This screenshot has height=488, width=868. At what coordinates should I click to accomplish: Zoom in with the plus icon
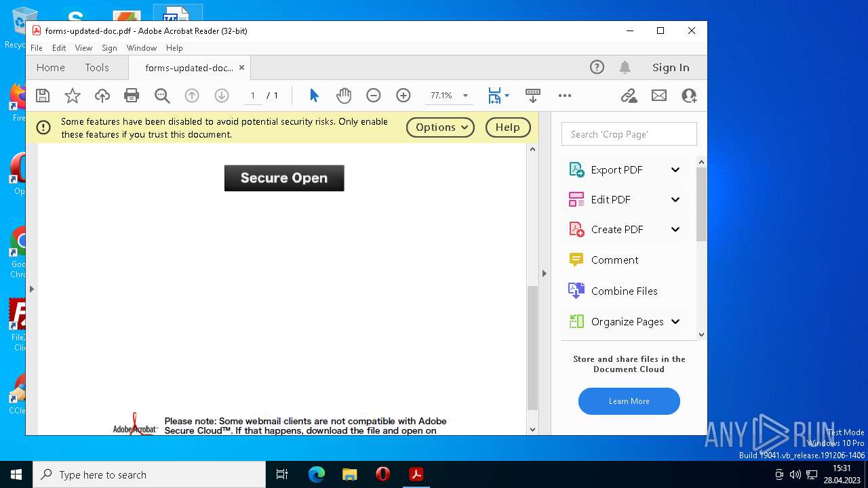403,96
